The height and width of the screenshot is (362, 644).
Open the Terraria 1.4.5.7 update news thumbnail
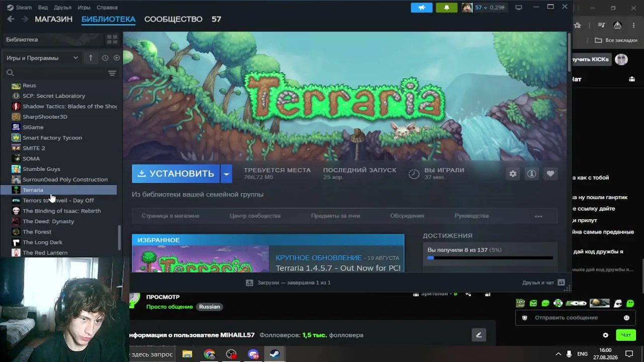tap(201, 259)
